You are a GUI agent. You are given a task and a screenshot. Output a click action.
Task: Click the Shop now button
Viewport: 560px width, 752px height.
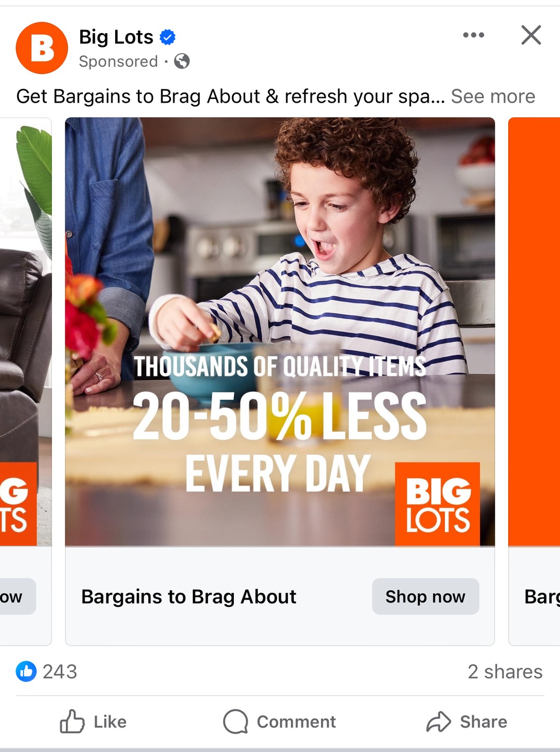425,596
